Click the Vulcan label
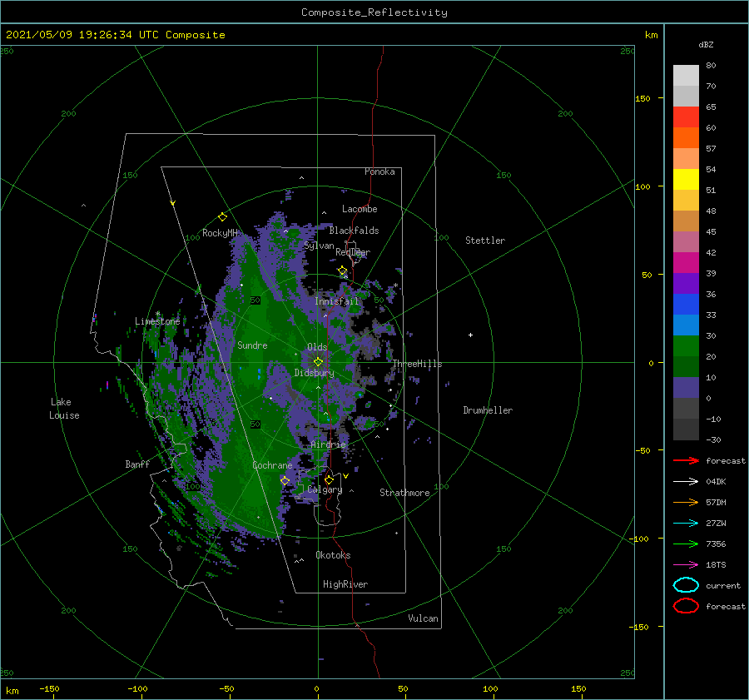749x700 pixels. pos(423,618)
